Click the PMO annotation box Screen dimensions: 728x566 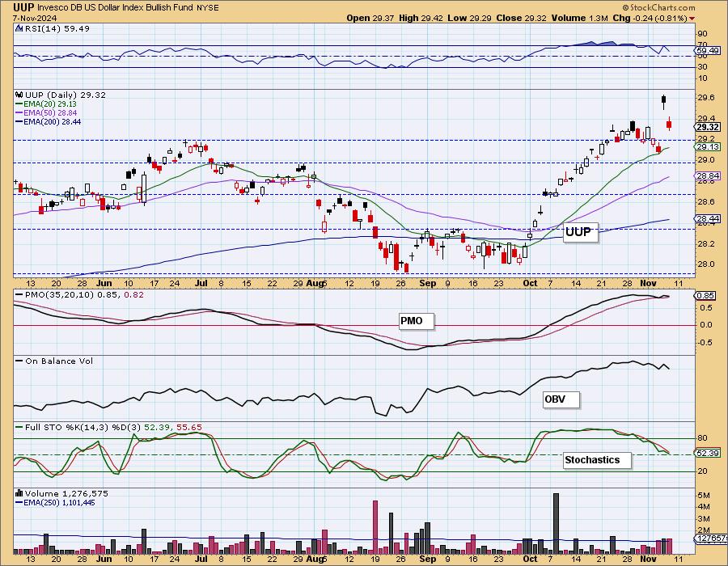(416, 320)
